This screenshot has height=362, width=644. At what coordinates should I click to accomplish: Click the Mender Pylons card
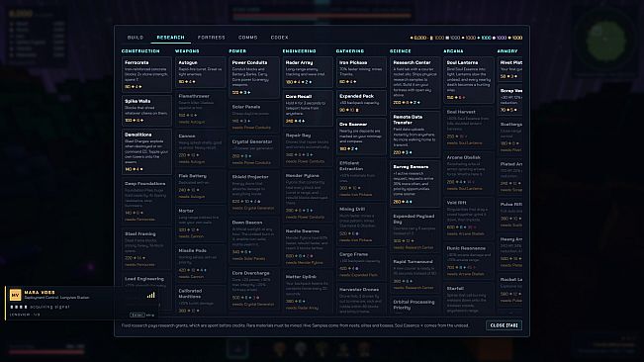pyautogui.click(x=308, y=196)
